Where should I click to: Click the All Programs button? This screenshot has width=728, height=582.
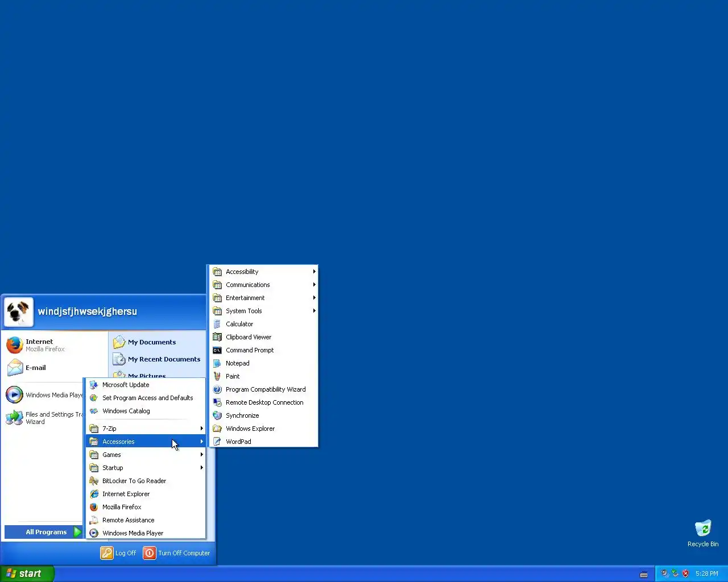44,532
